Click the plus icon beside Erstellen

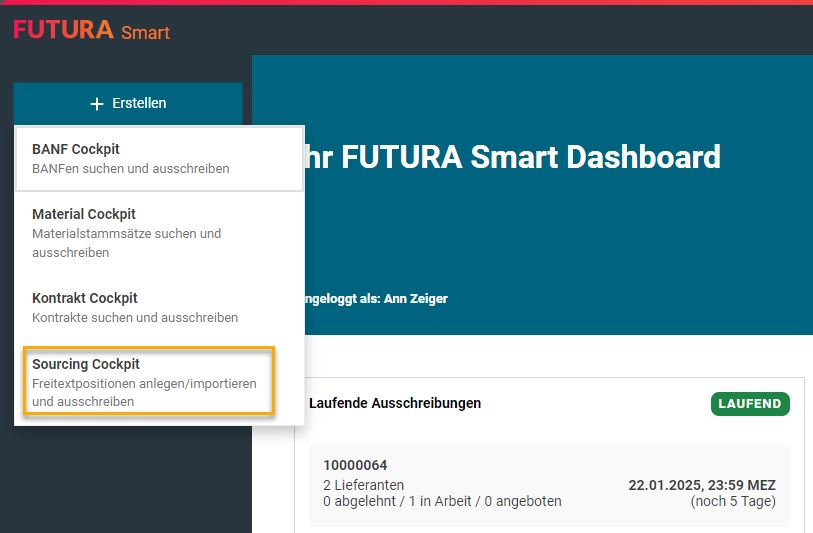(97, 104)
